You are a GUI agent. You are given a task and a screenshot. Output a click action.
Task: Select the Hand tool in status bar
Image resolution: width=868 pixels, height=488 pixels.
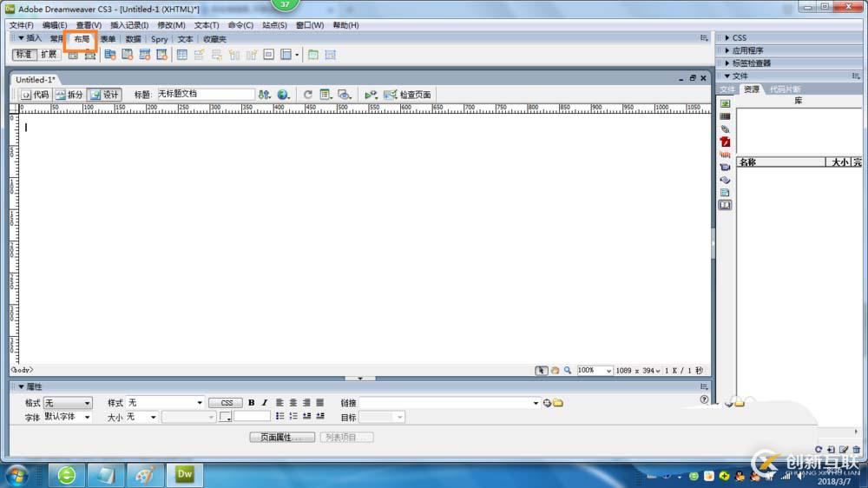[555, 371]
